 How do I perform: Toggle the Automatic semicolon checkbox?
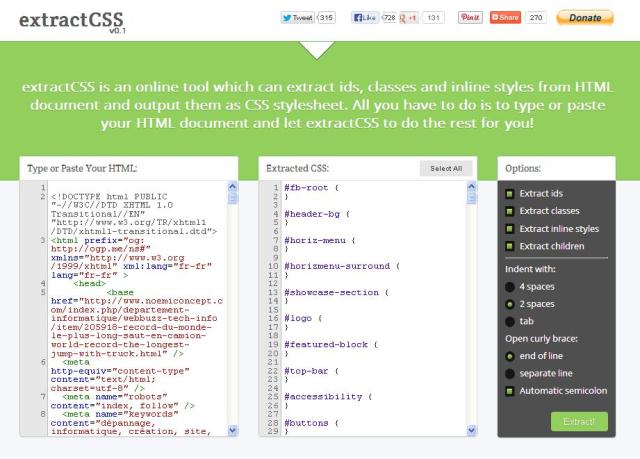pos(509,391)
